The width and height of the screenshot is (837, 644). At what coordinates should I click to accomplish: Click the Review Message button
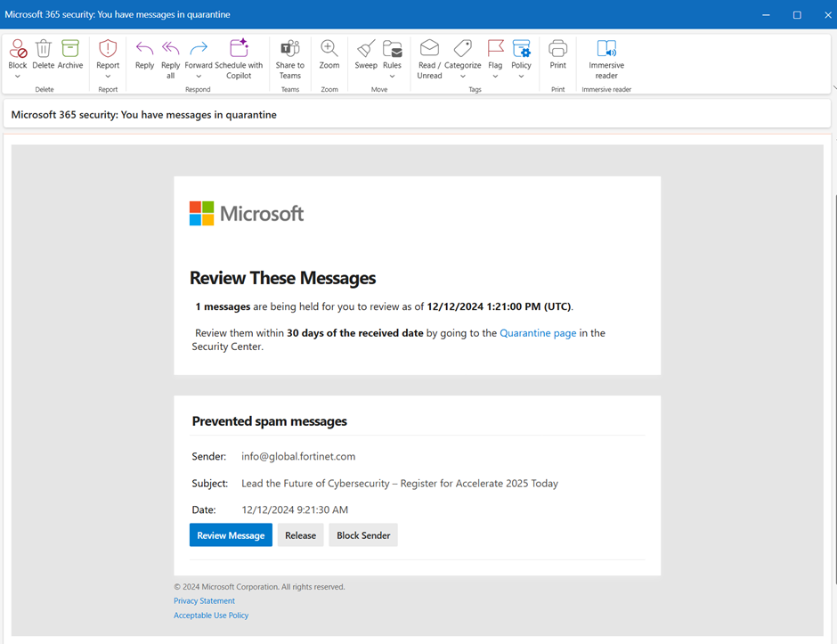(231, 535)
